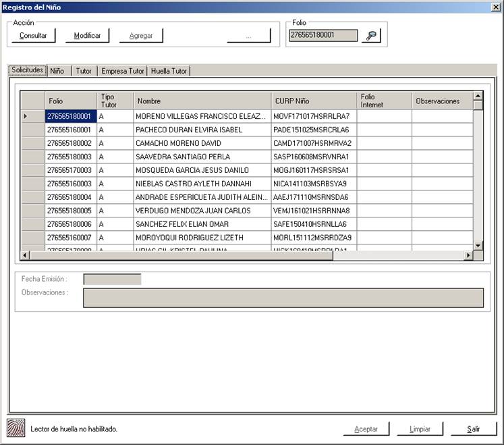Select folio cell 276565180004

[x=71, y=197]
